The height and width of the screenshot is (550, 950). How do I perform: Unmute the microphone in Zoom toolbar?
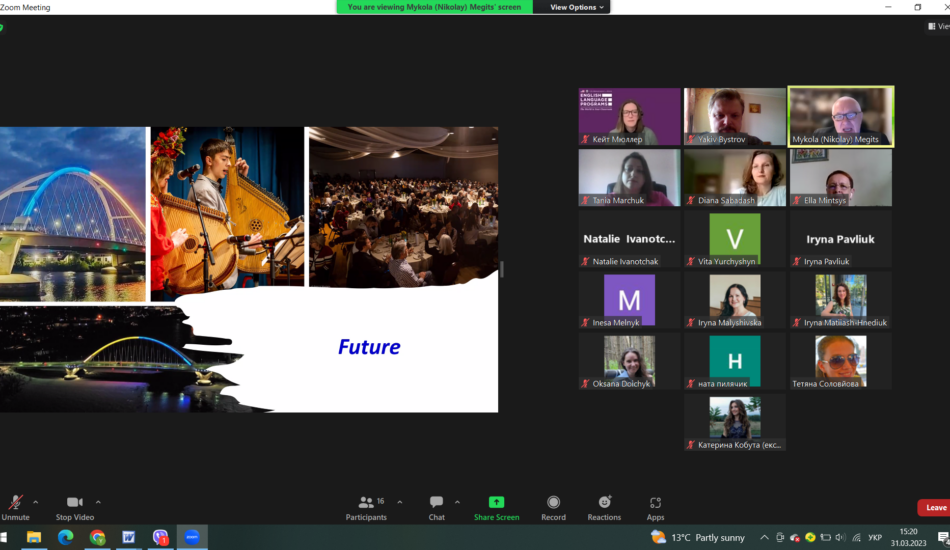click(15, 503)
